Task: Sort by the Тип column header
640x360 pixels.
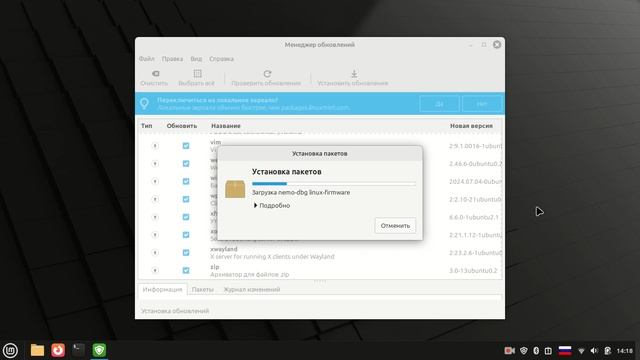Action: (147, 126)
